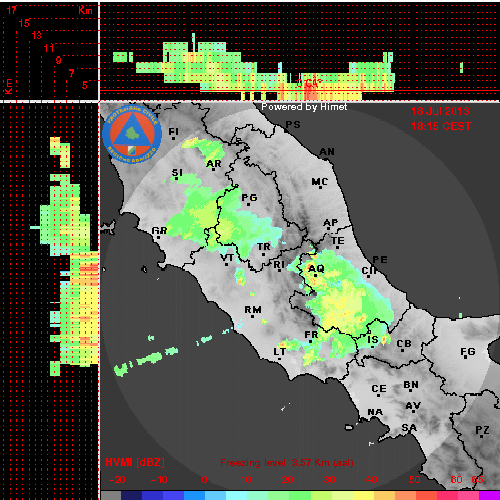Select the HVMI [dBZ] product label
This screenshot has height=500, width=500.
[x=135, y=462]
